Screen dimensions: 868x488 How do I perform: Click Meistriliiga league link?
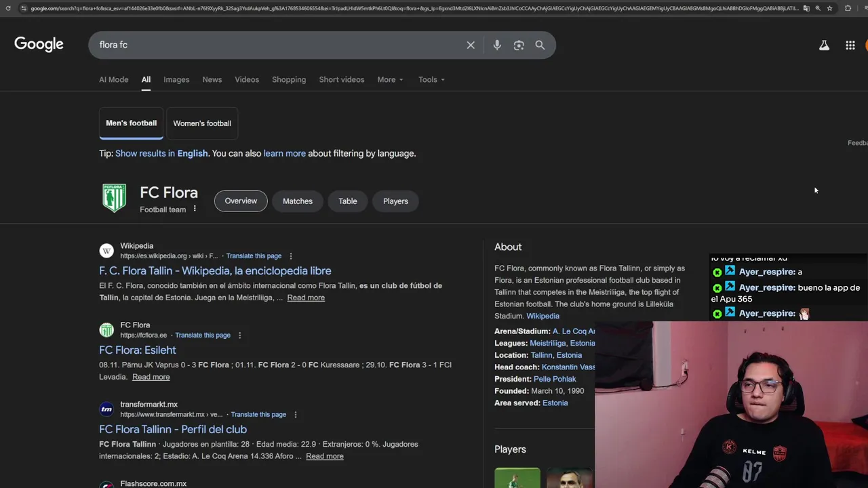(x=547, y=344)
